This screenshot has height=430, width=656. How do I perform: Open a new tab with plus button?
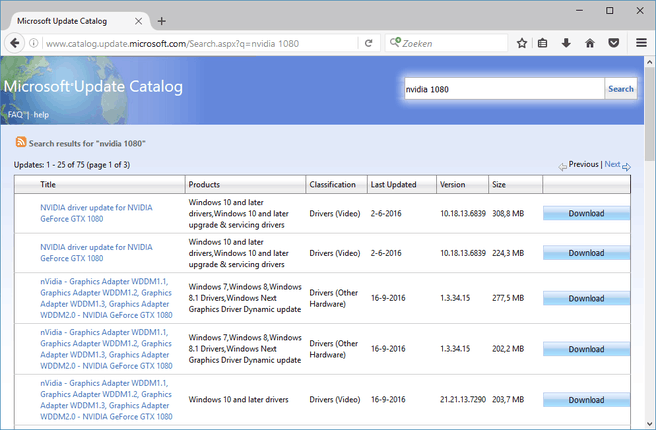coord(162,21)
